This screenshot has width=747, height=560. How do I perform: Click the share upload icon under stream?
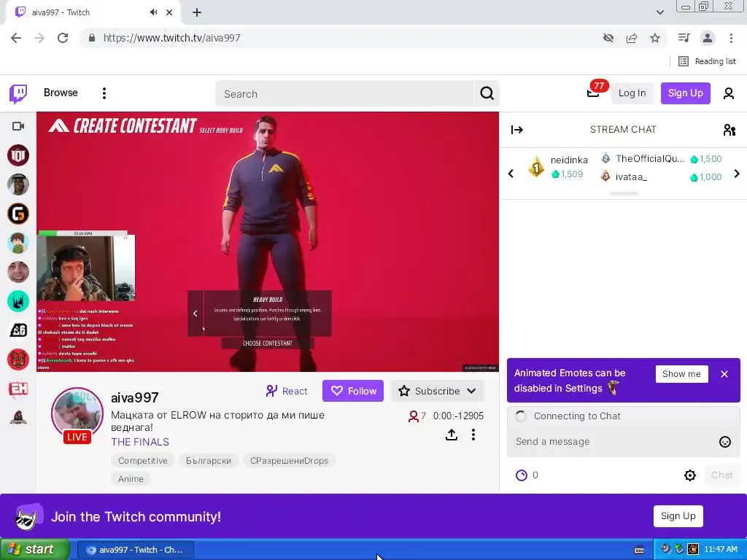[x=451, y=435]
